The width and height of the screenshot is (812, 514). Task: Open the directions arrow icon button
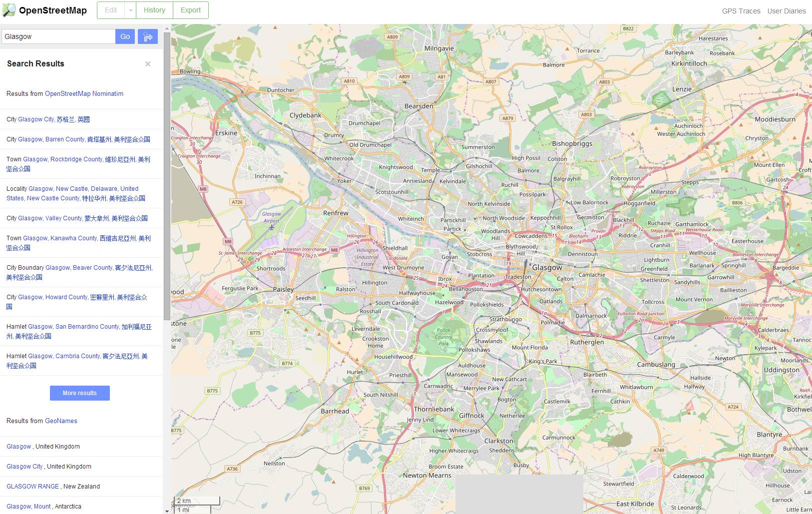tap(148, 36)
